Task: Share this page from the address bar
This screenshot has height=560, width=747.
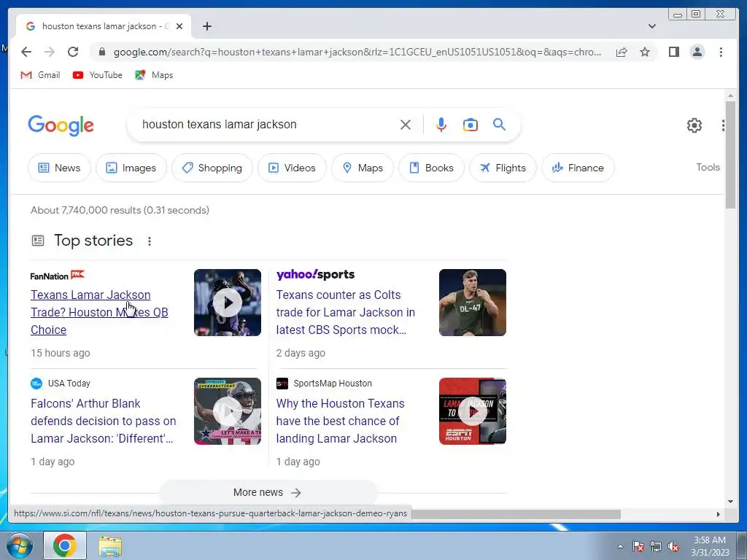Action: pyautogui.click(x=622, y=52)
